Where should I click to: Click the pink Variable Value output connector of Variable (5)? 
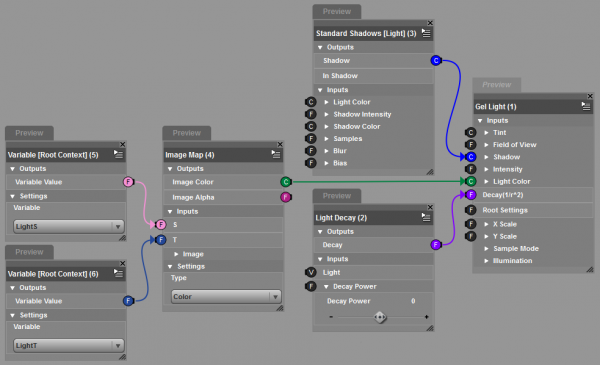coord(129,182)
